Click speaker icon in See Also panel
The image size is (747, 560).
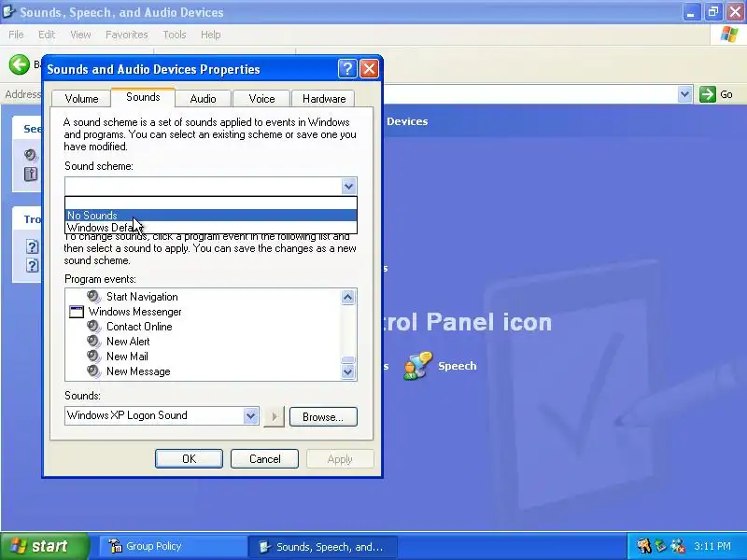pyautogui.click(x=31, y=155)
